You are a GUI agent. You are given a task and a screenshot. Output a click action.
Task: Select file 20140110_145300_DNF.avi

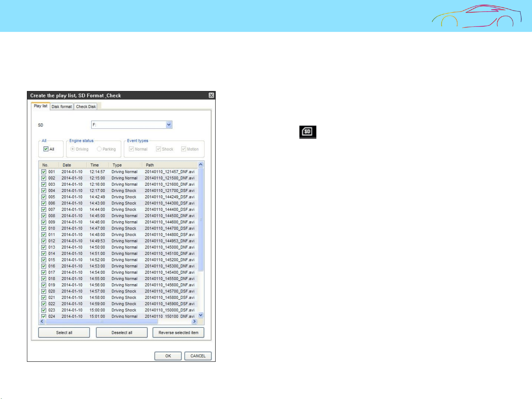169,266
